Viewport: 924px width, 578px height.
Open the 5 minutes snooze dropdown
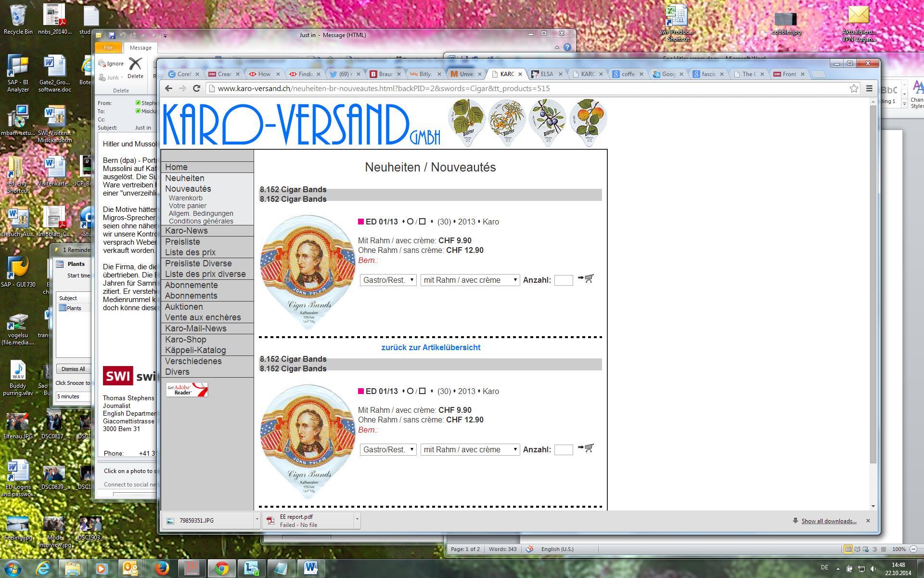coord(73,396)
